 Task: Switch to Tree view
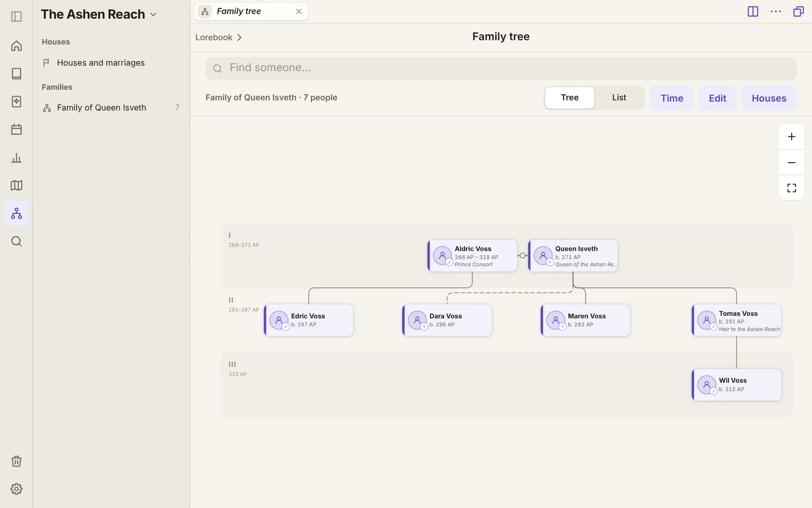tap(570, 98)
